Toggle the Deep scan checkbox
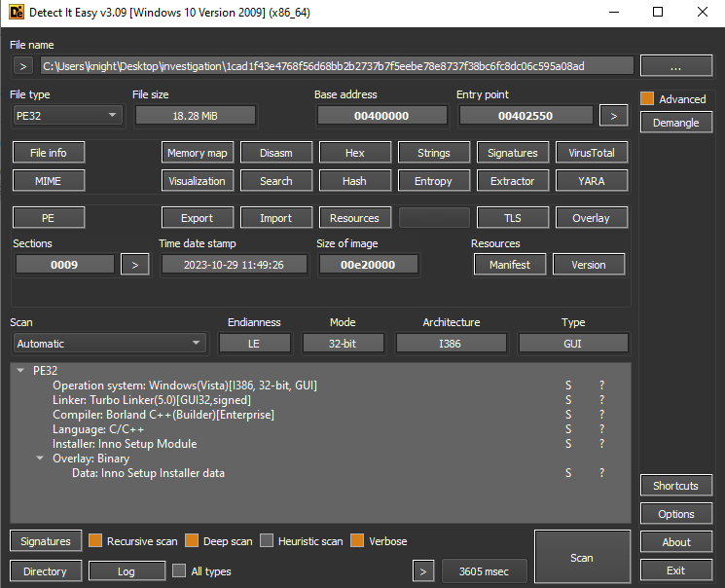Image resolution: width=725 pixels, height=588 pixels. tap(192, 541)
